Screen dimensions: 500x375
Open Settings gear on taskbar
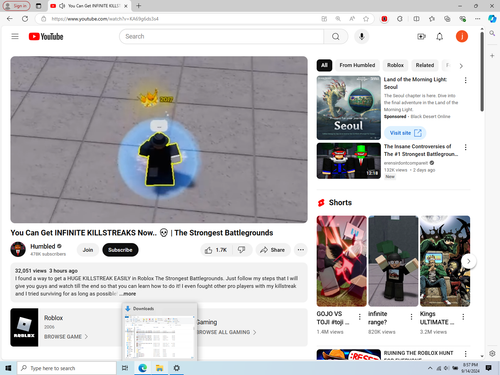click(x=176, y=368)
